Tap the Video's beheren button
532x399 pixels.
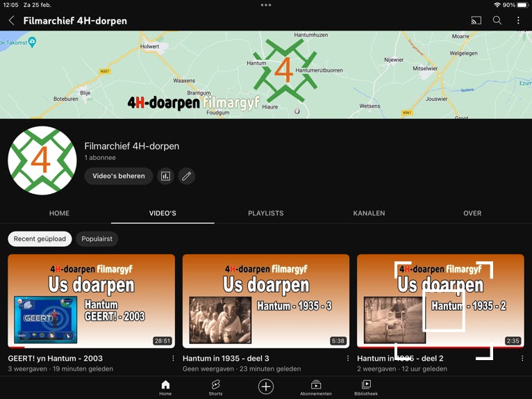tap(118, 176)
